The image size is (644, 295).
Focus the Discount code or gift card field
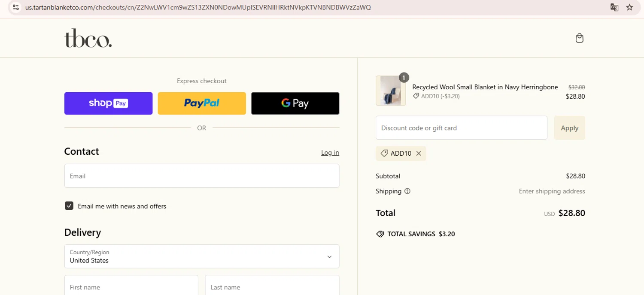[462, 128]
